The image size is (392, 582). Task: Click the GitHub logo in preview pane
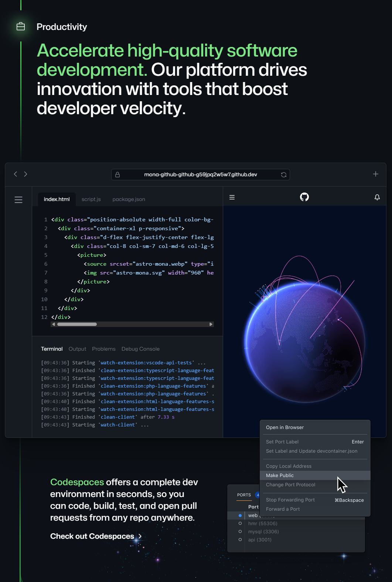coord(304,197)
